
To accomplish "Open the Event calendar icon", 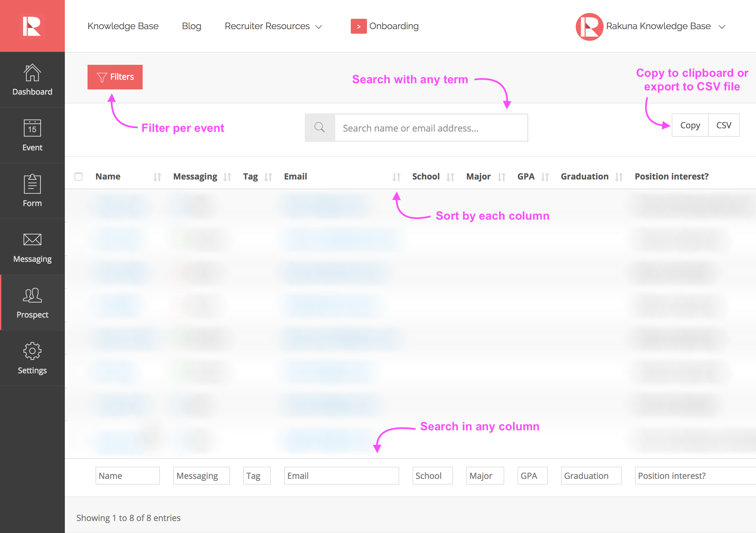I will (x=32, y=128).
